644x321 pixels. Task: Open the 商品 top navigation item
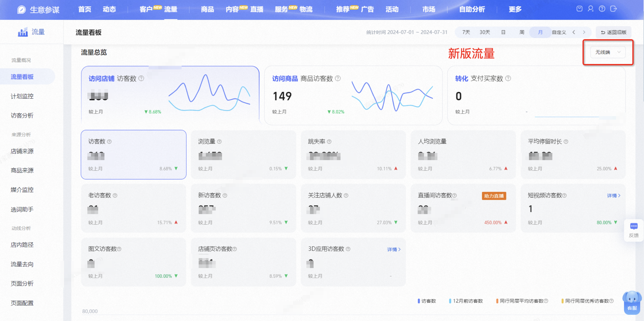pos(207,9)
